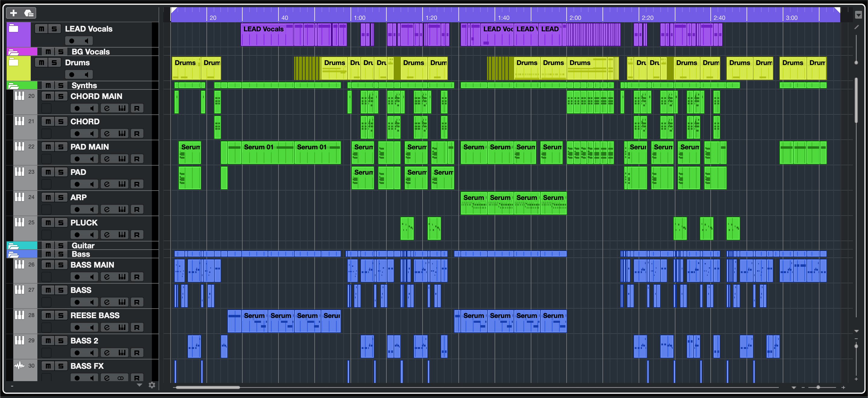Click the Add Track plus icon
Viewport: 868px width, 398px height.
(14, 13)
